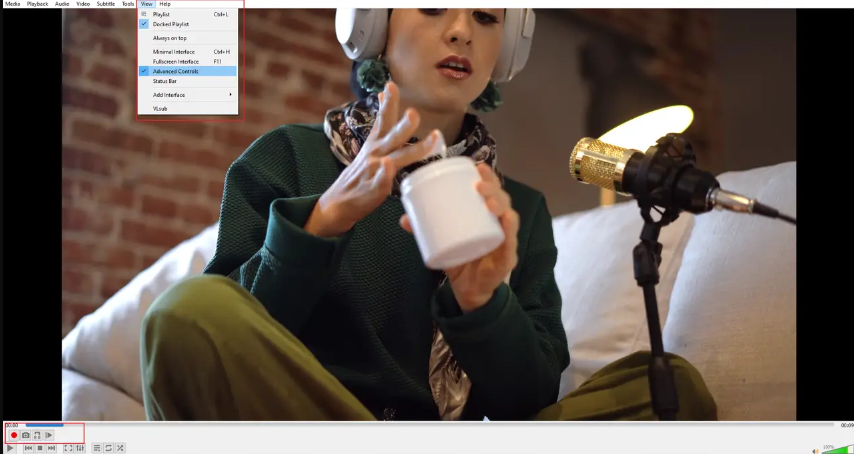Click the seek bar progress track
The image size is (854, 454).
(x=429, y=425)
